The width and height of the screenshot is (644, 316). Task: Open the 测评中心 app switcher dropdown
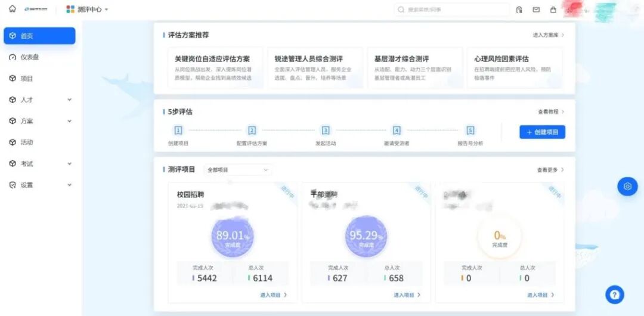point(87,10)
